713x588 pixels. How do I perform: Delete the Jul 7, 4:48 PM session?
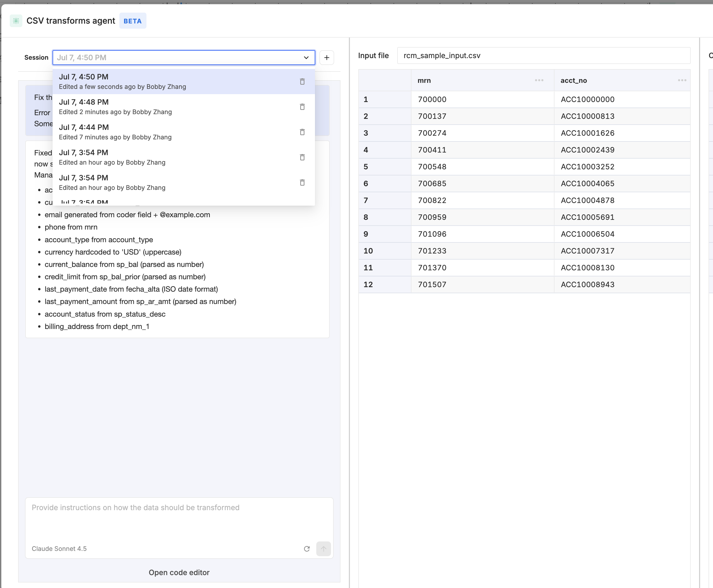(x=302, y=107)
